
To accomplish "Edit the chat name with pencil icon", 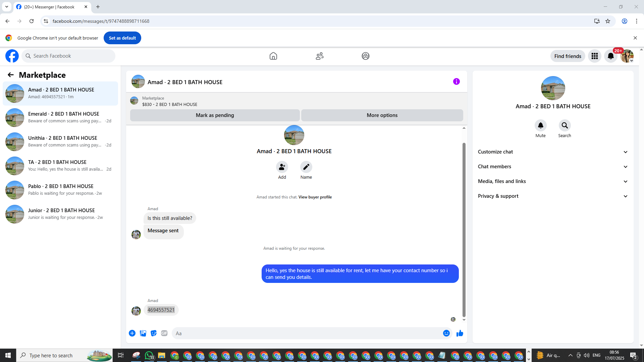I will [x=306, y=167].
